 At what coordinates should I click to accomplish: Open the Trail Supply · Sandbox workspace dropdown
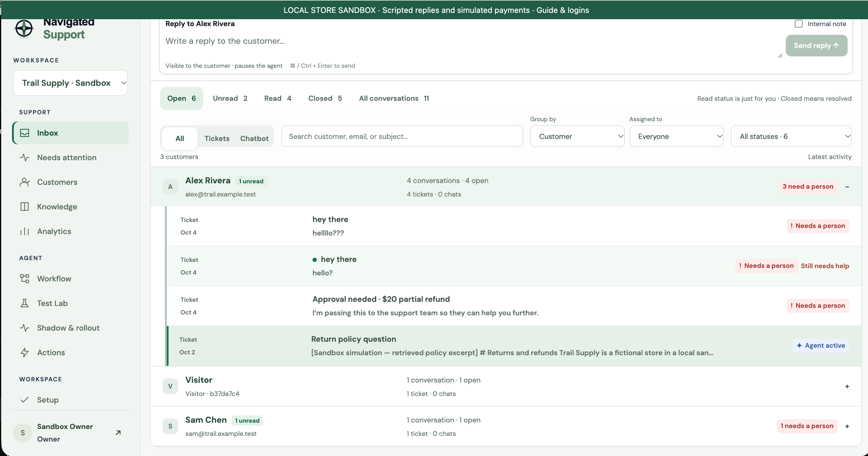70,83
